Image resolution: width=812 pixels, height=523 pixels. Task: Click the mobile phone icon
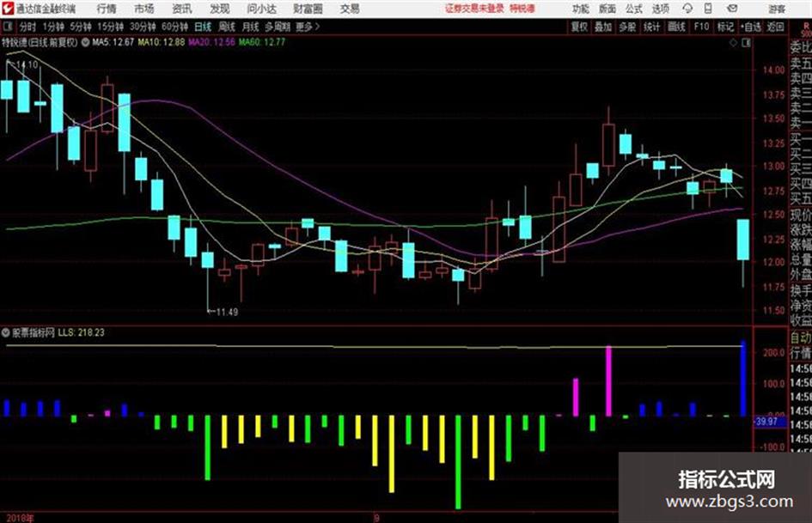point(708,9)
